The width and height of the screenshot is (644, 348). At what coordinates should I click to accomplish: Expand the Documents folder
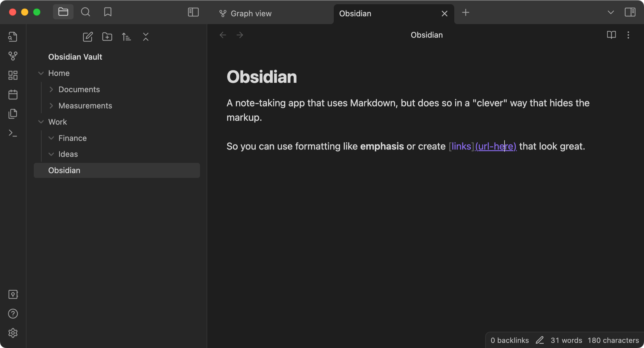click(x=51, y=89)
